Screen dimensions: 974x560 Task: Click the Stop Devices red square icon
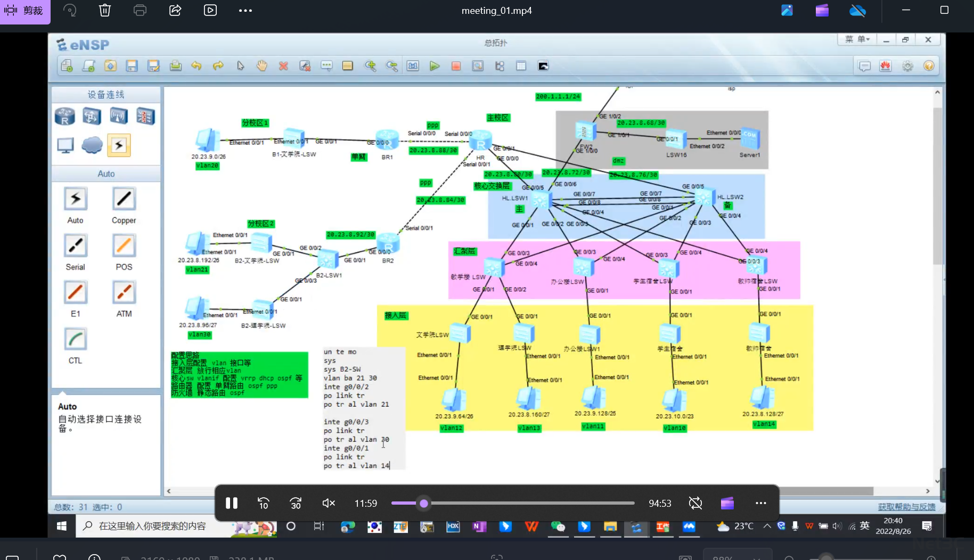pos(456,66)
